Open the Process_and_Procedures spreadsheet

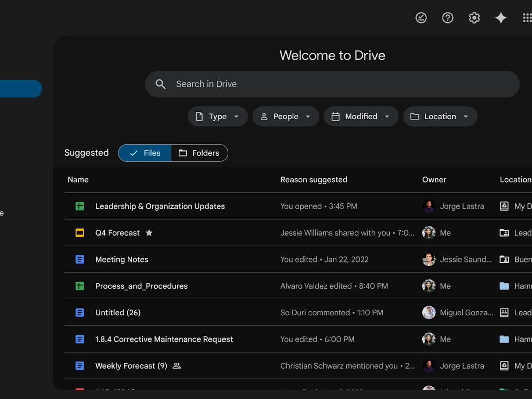click(x=141, y=286)
